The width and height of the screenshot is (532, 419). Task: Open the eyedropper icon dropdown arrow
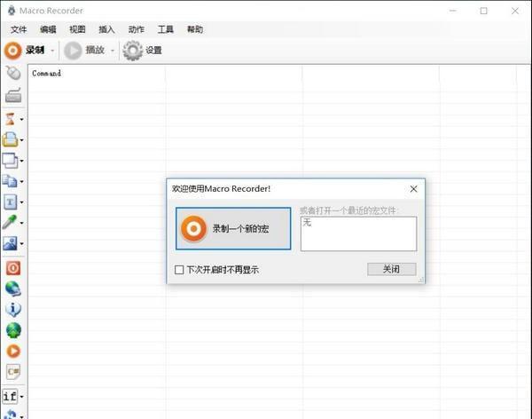(21, 223)
